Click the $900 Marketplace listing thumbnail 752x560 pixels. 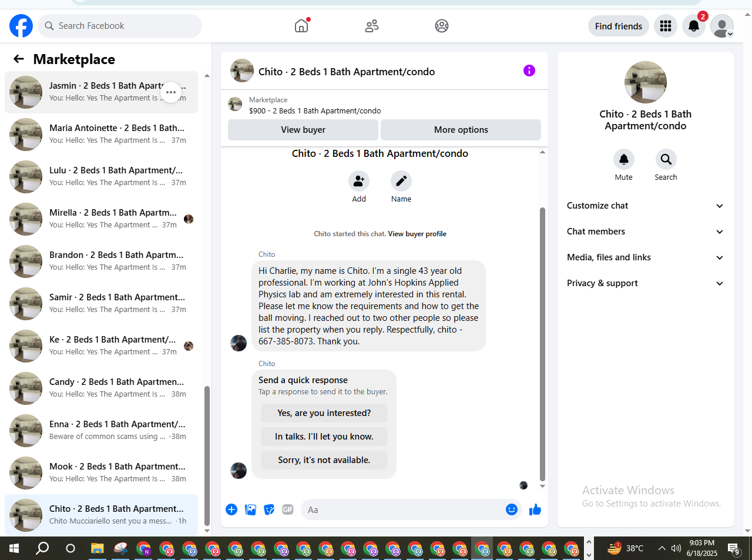pos(235,105)
